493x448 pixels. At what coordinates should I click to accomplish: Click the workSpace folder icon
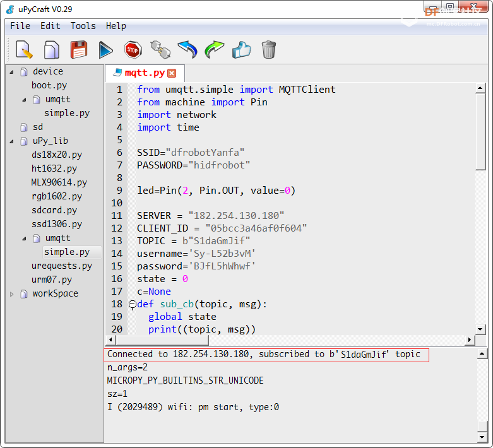[x=24, y=294]
